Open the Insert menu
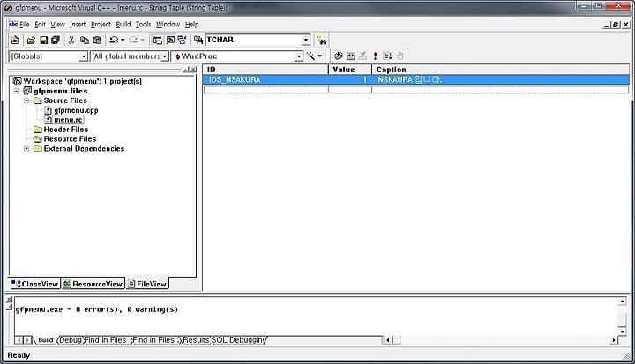This screenshot has height=364, width=635. [78, 25]
